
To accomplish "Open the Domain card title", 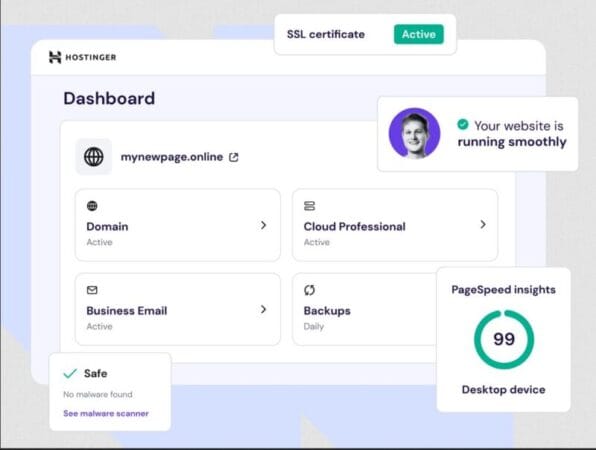I will [107, 227].
